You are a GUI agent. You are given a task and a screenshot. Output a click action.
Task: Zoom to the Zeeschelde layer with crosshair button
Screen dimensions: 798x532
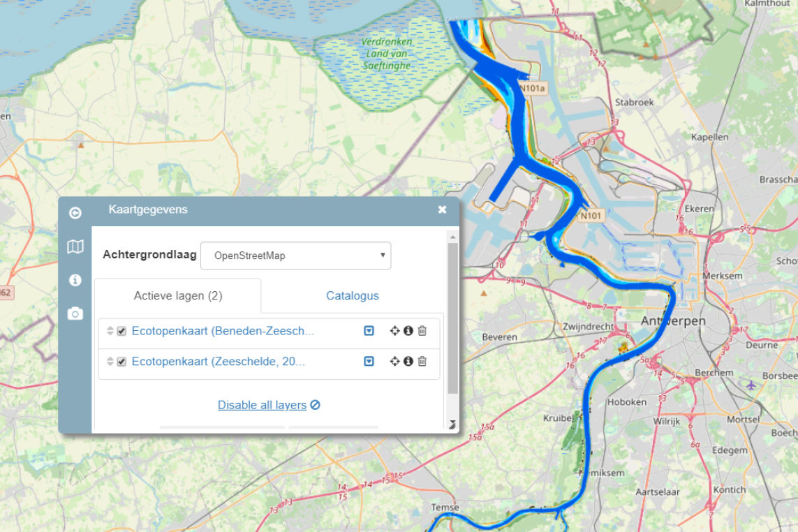tap(395, 362)
